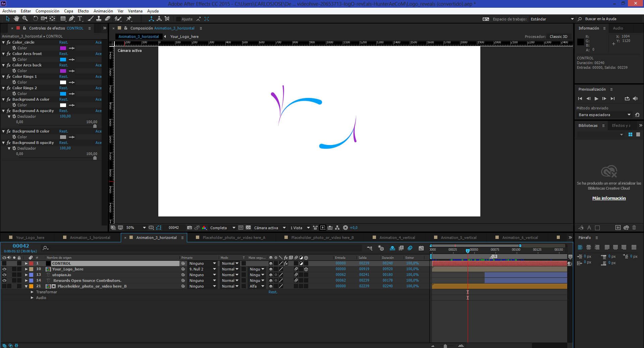This screenshot has height=348, width=644.
Task: Open the Efecto menu
Action: click(x=83, y=11)
